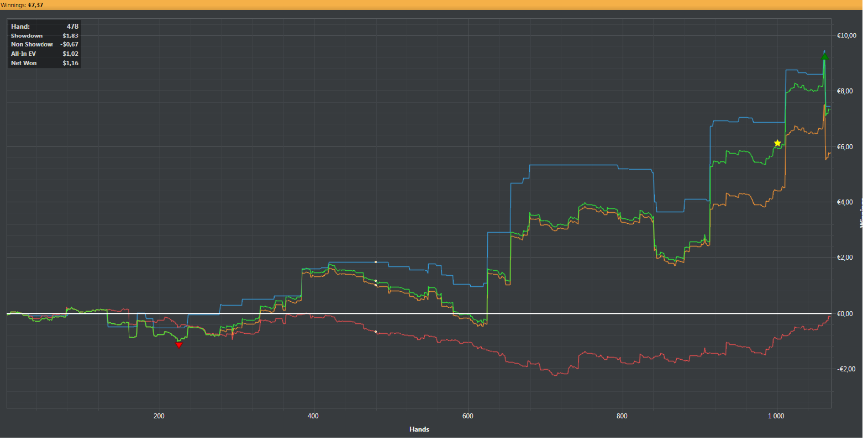Click the Non Showdown -$0,67 row
Image resolution: width=868 pixels, height=441 pixels.
point(45,44)
